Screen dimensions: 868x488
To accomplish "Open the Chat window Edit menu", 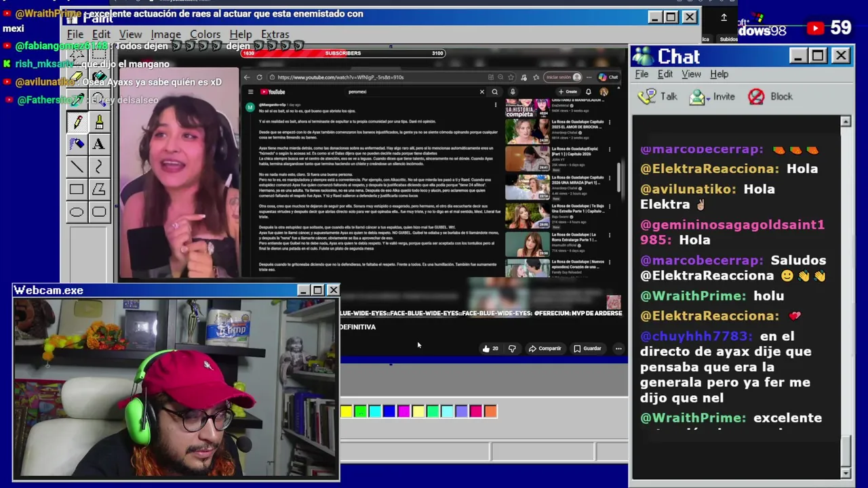I will (665, 75).
